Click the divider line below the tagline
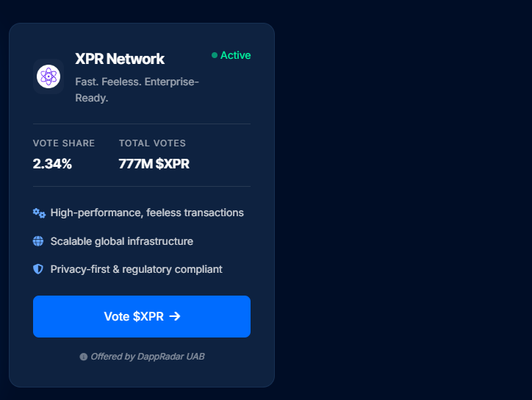 (x=142, y=124)
